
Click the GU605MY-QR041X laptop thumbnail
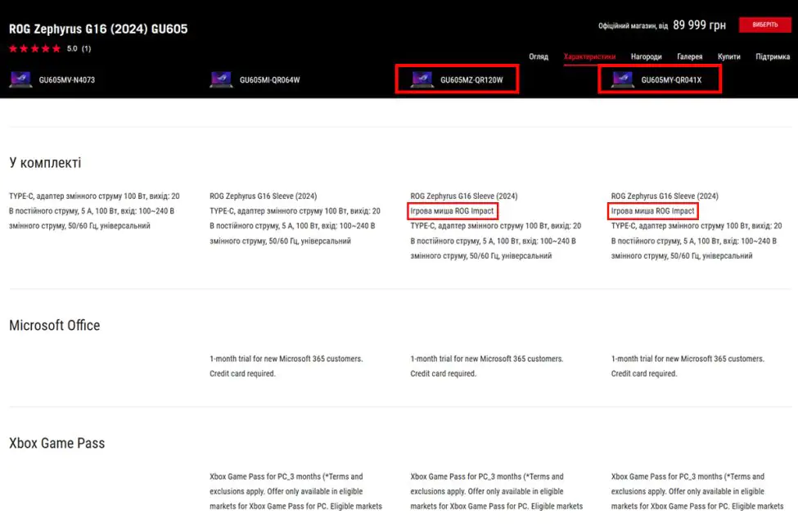click(x=623, y=79)
